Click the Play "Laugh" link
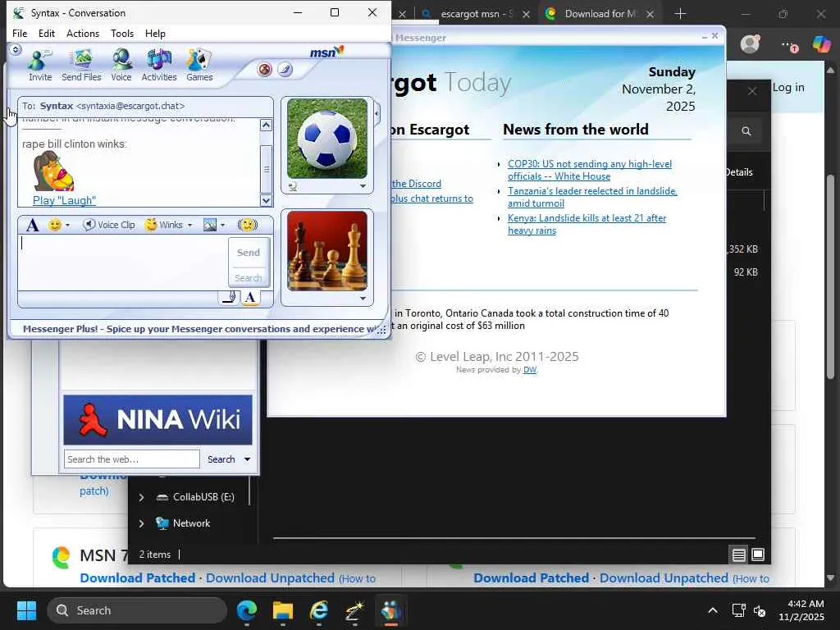The height and width of the screenshot is (630, 840). click(64, 201)
